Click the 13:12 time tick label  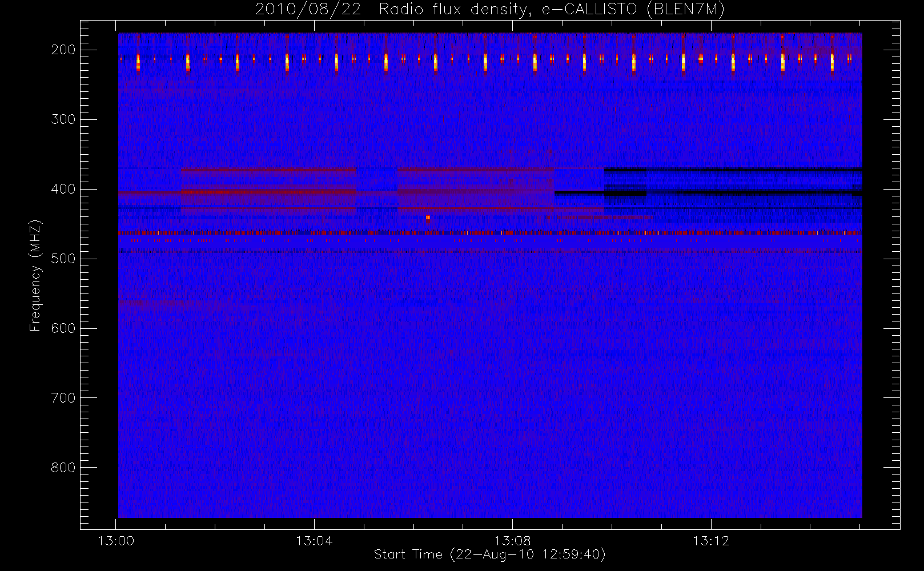[x=711, y=541]
